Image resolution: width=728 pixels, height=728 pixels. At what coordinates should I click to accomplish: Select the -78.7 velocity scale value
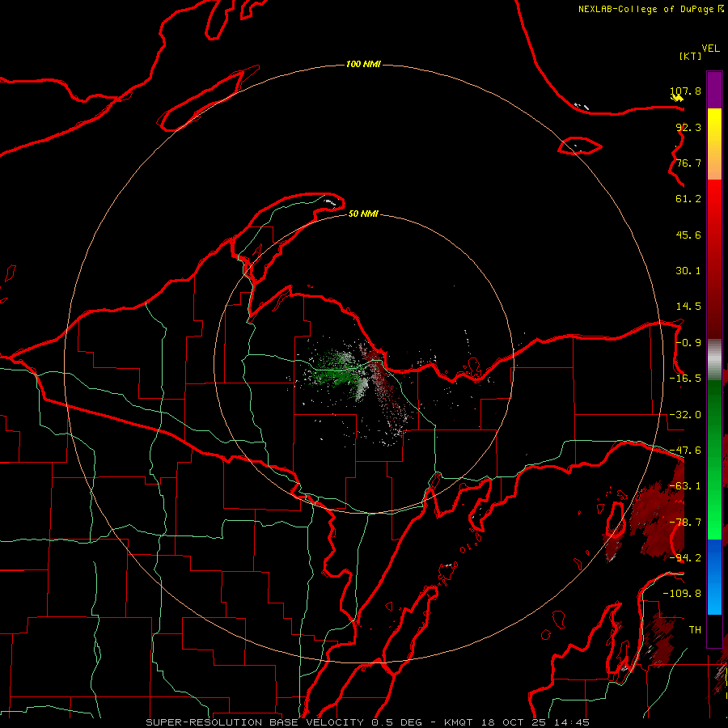(x=685, y=523)
